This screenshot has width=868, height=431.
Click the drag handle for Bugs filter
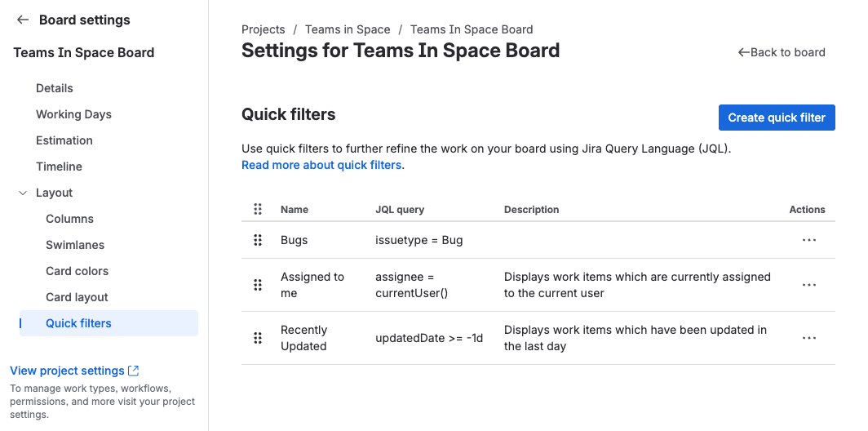[258, 240]
